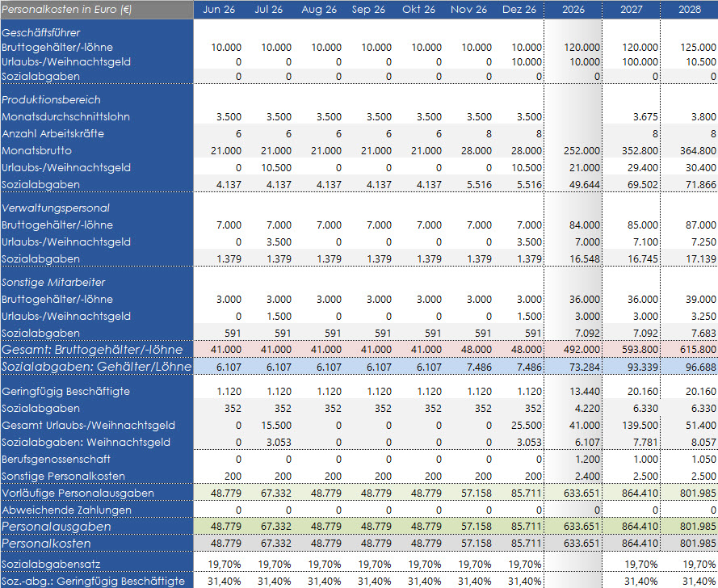Select the 'Geringfügig Beschäftigte' row label
The image size is (718, 588).
click(65, 392)
